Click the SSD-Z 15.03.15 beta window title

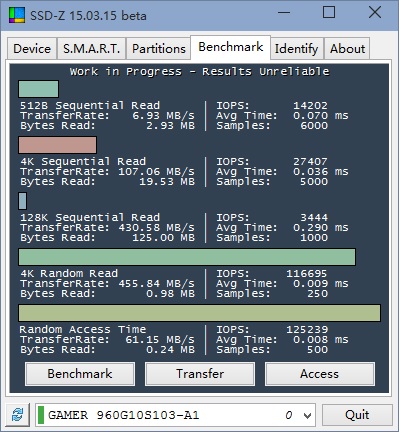pyautogui.click(x=88, y=16)
